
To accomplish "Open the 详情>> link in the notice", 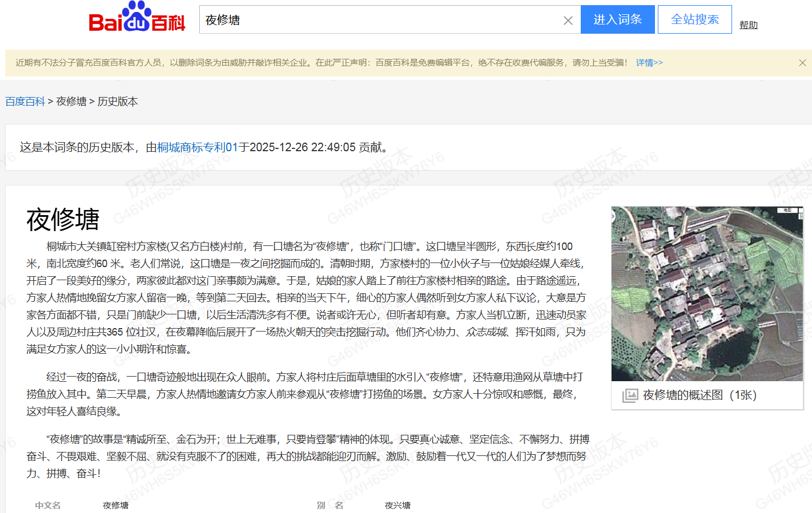I will click(649, 63).
